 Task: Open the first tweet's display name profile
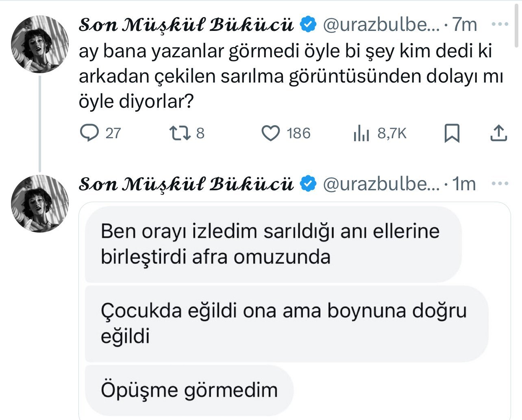(186, 25)
